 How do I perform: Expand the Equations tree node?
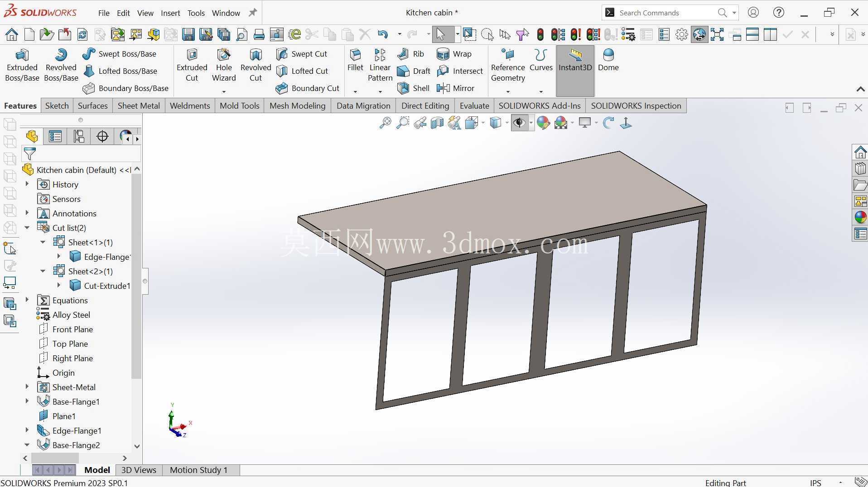click(x=27, y=300)
